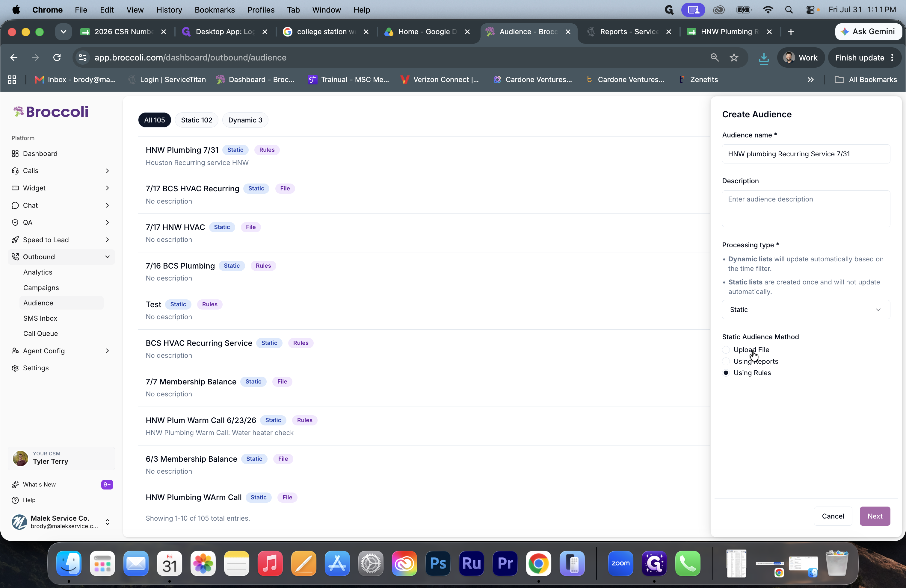Click the What's New sparkle icon
906x588 pixels.
click(15, 484)
